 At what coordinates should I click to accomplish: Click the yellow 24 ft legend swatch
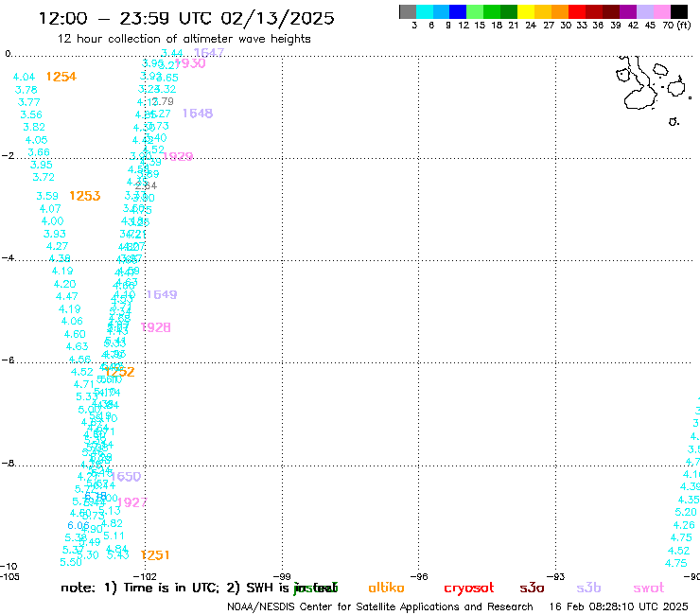(x=526, y=11)
